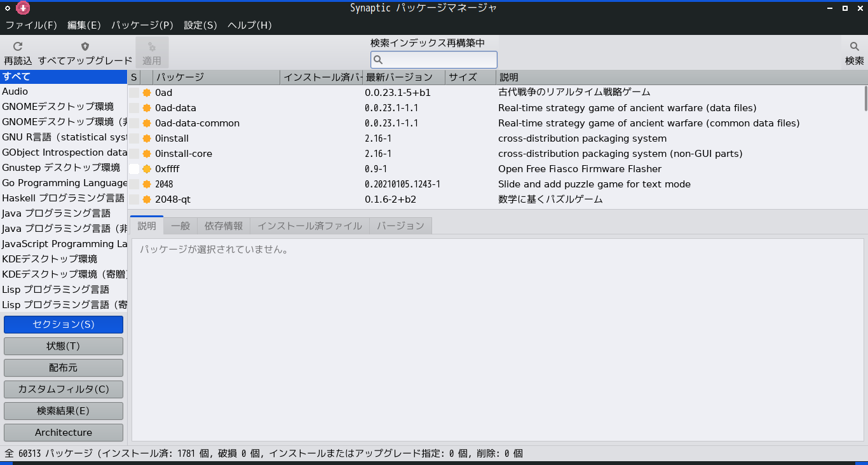Click the Reload (再読込) toolbar icon
868x465 pixels.
coord(18,46)
